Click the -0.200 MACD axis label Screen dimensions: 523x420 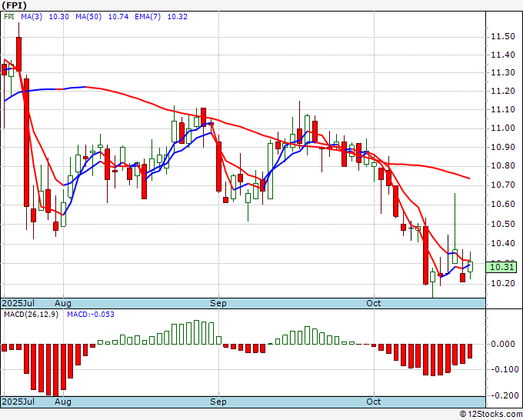(x=503, y=395)
